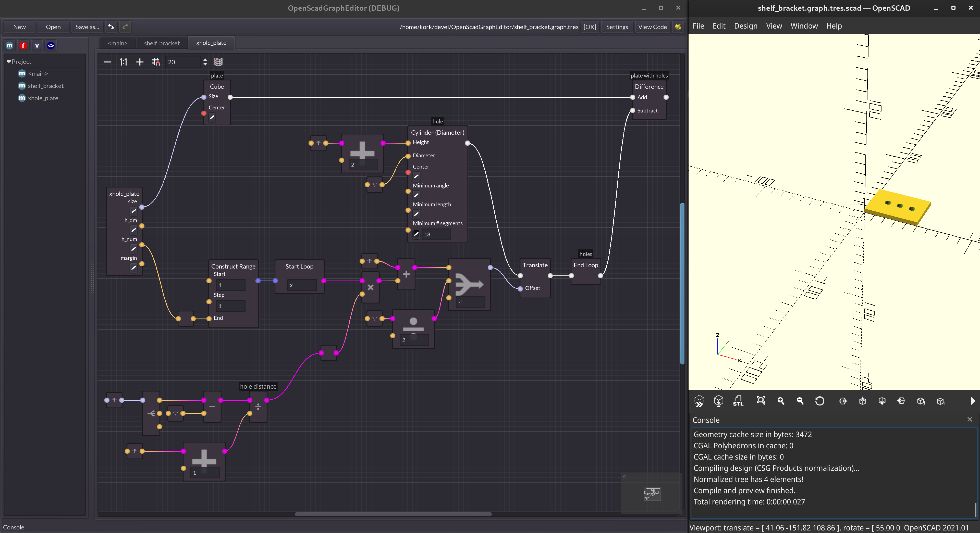The height and width of the screenshot is (533, 980).
Task: Open the Design menu
Action: point(745,26)
